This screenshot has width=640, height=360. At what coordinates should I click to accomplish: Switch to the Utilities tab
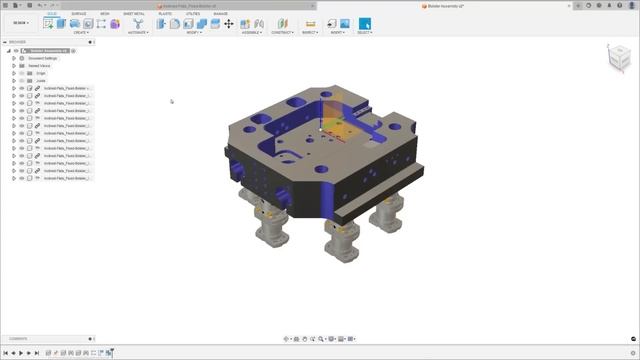click(193, 13)
